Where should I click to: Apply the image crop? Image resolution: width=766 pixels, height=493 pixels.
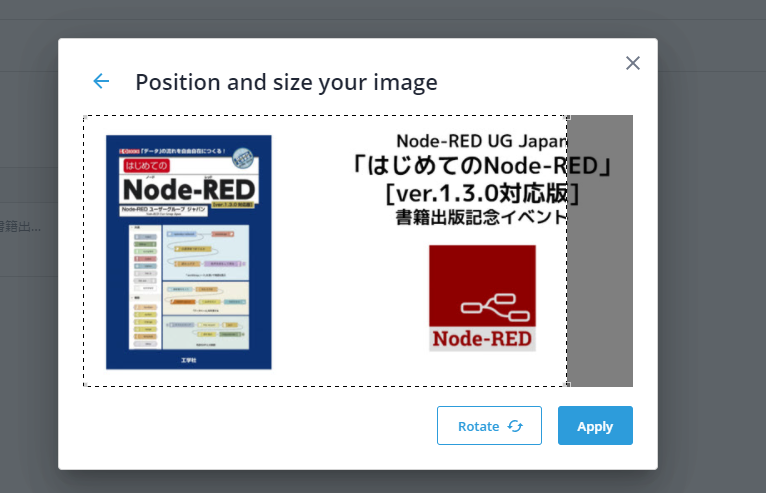(595, 425)
